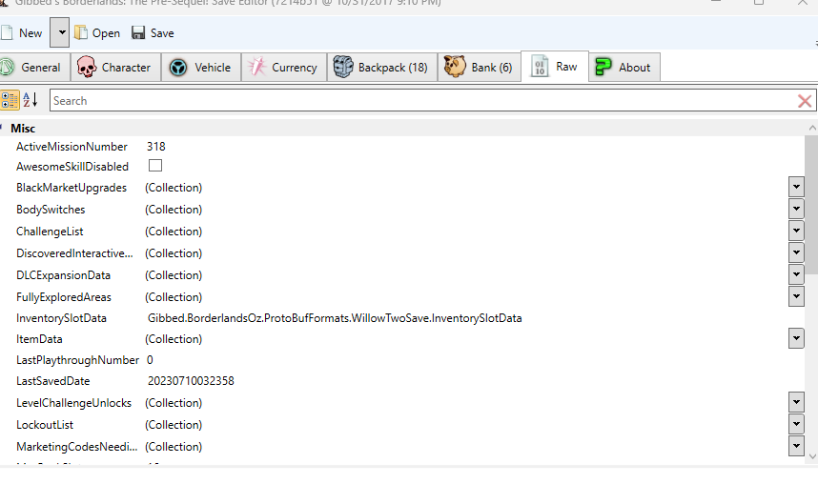Open the LevelChallengeUnlocks collection dropdown
818x504 pixels.
click(x=796, y=402)
